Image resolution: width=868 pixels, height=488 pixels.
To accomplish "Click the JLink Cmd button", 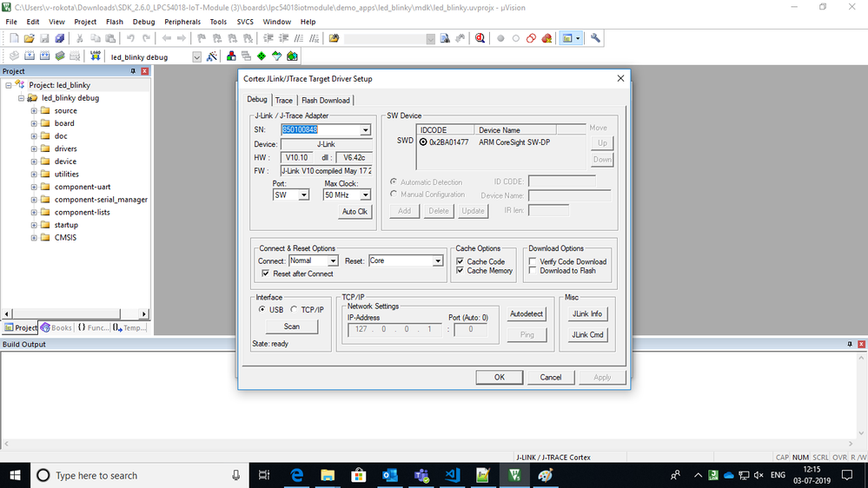I will pyautogui.click(x=587, y=334).
